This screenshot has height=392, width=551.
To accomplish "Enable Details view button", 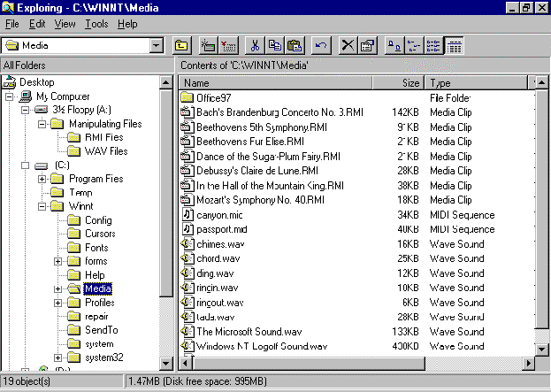I will (453, 45).
